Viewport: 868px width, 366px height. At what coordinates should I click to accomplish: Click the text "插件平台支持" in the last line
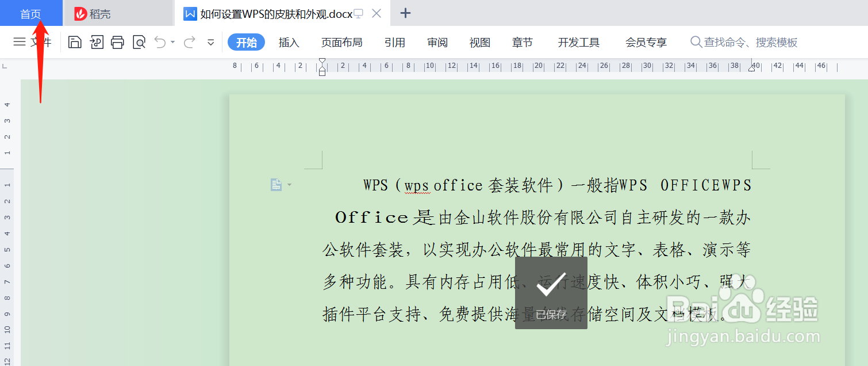pos(371,315)
